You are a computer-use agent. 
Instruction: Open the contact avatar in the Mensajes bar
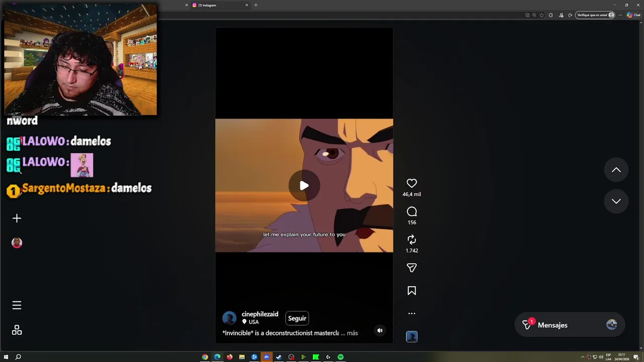pos(612,325)
